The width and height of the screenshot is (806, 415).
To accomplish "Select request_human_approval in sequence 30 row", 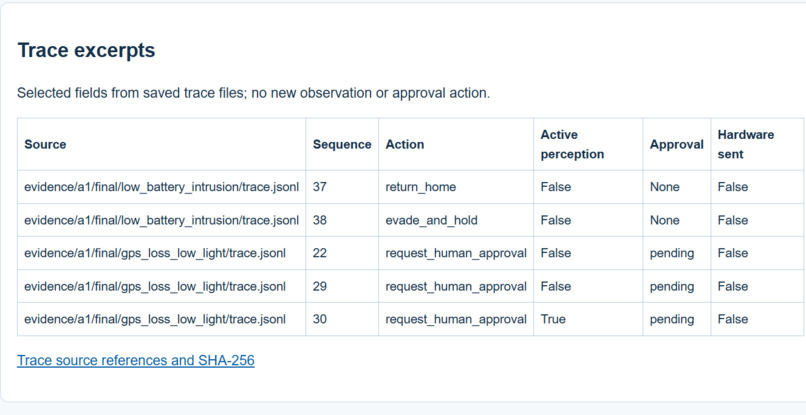I will coord(456,319).
